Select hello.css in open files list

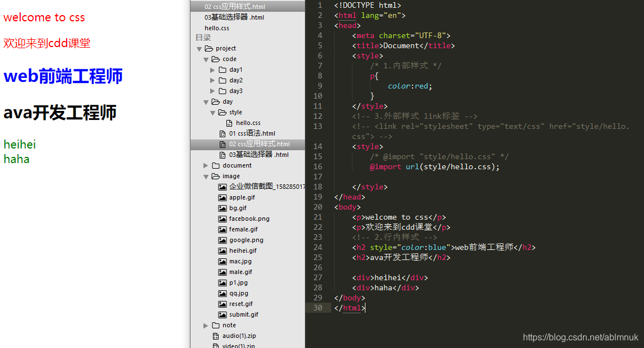[x=217, y=28]
